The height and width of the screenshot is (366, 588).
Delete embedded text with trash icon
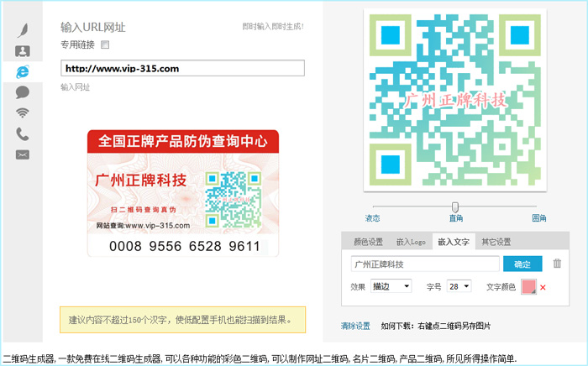[557, 264]
